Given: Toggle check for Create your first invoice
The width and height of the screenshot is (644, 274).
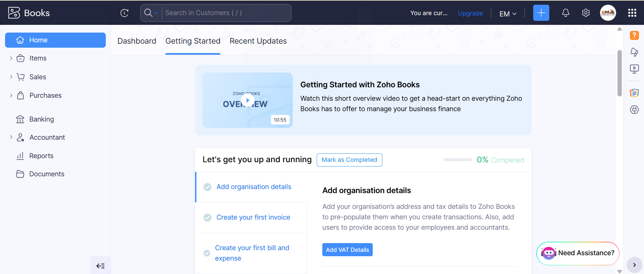Looking at the screenshot, I should click(208, 218).
